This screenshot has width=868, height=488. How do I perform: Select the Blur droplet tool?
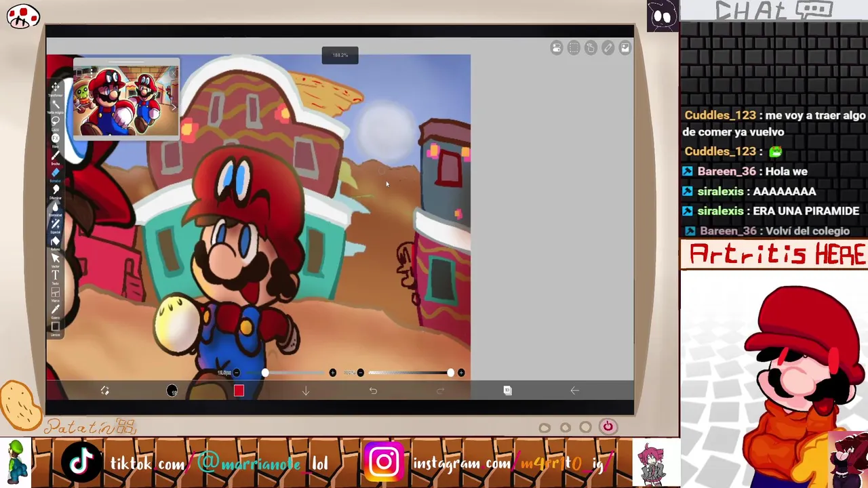tap(56, 207)
